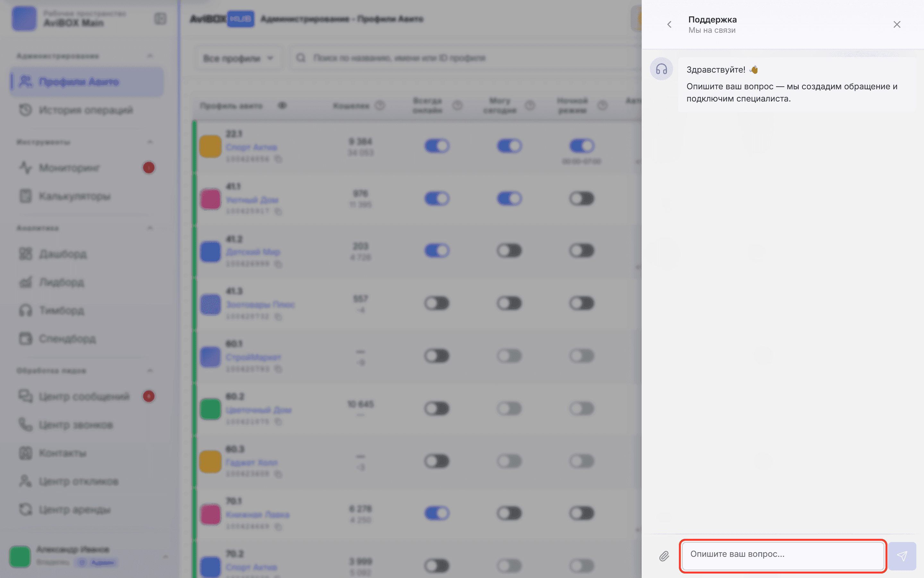The width and height of the screenshot is (924, 578).
Task: Open the Зоотовары Плюс profile link in row 41.3
Action: (261, 305)
